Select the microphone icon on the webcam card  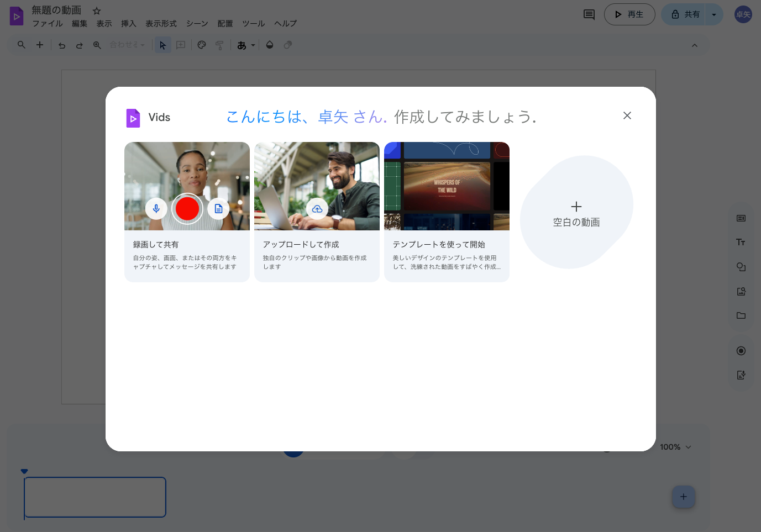pyautogui.click(x=156, y=209)
